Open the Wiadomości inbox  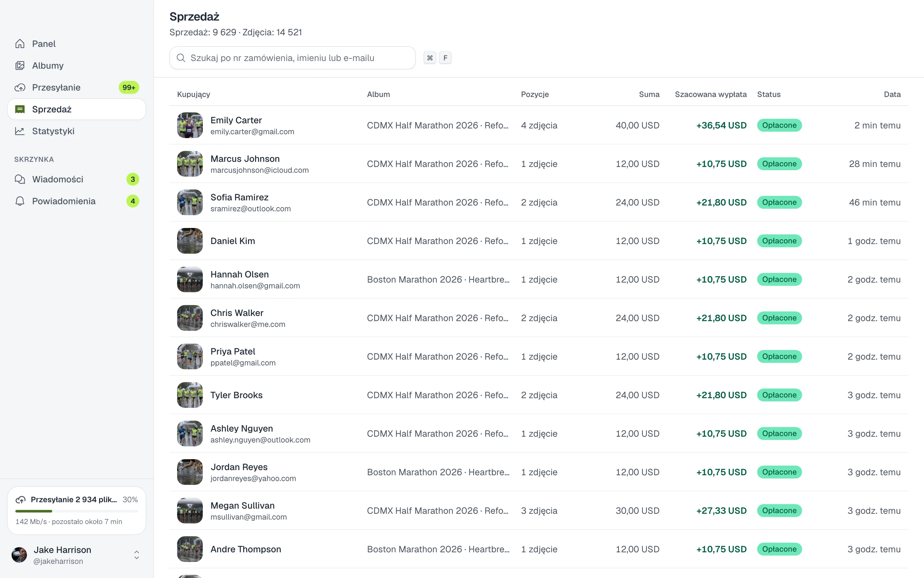(x=76, y=179)
